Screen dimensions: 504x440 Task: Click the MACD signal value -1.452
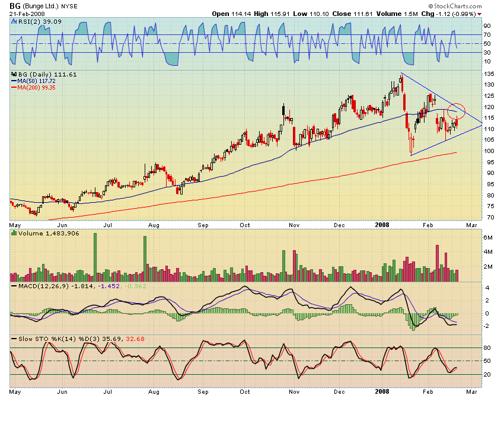pos(109,286)
